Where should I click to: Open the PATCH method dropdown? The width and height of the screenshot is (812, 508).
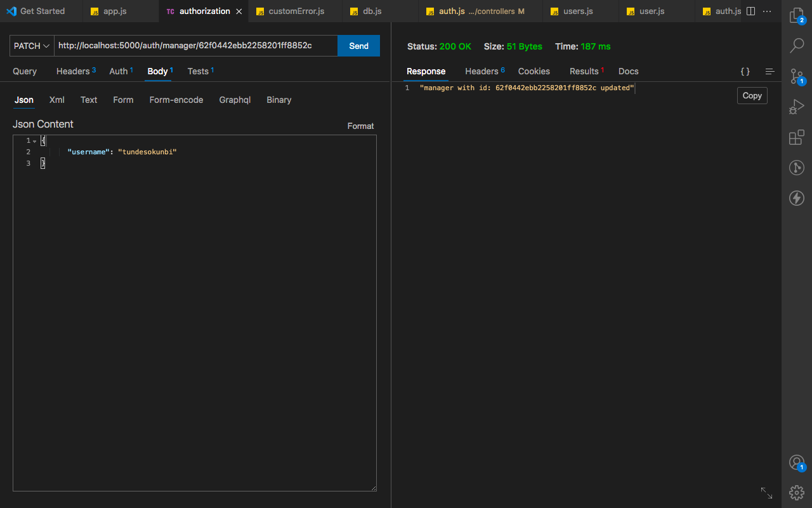[x=31, y=46]
